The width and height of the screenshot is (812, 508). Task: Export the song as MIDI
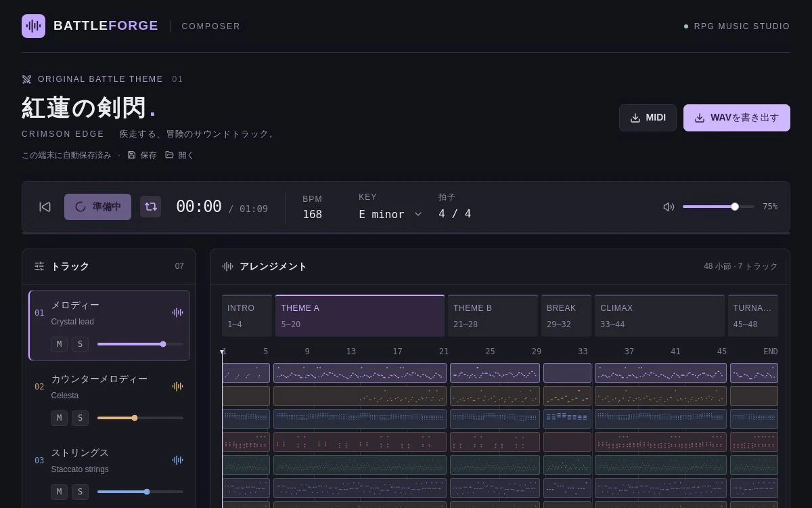[648, 118]
